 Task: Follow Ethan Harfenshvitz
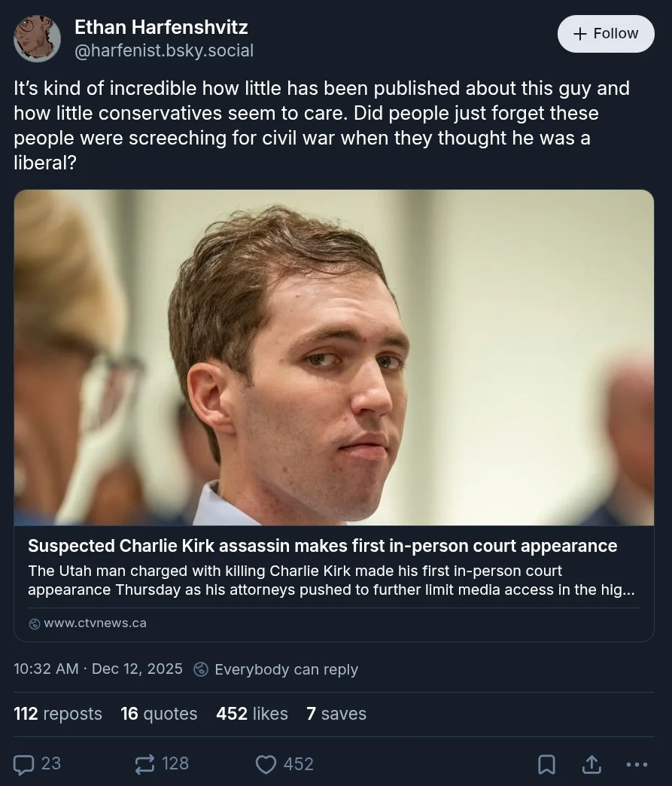[x=606, y=34]
